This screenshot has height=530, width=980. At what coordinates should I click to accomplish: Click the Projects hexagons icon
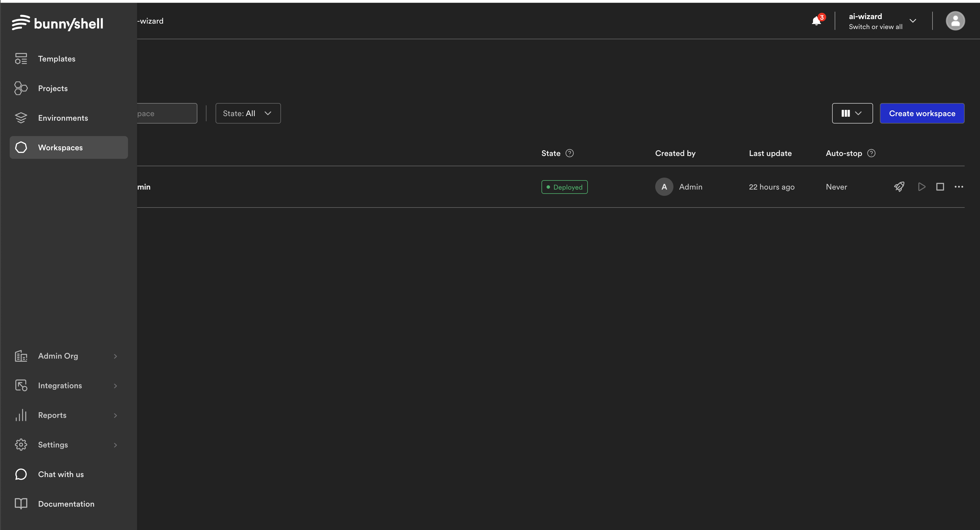[x=21, y=88]
